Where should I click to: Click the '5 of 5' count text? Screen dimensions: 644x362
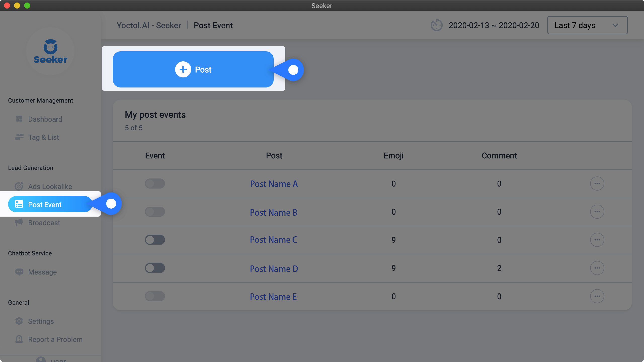134,128
